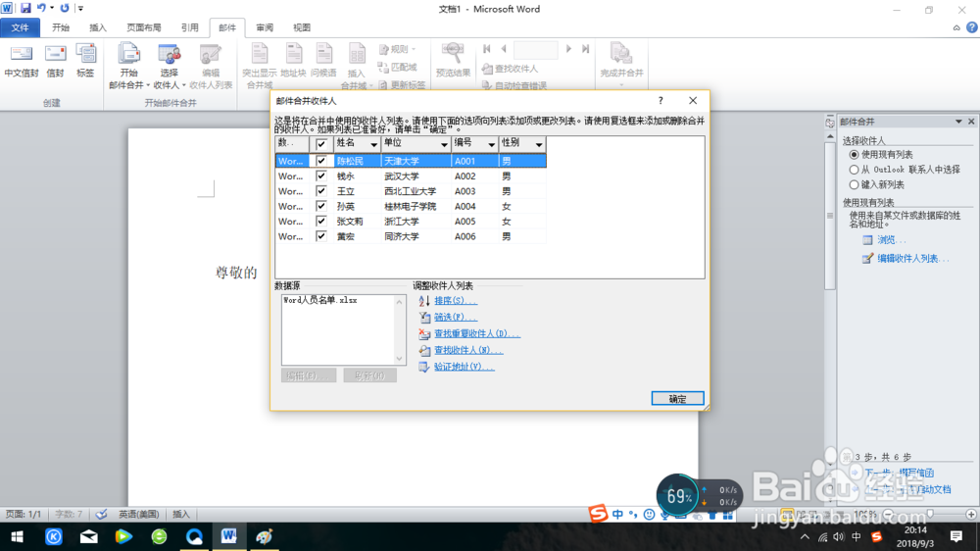Click 查找重复收件人 link
This screenshot has width=980, height=551.
(x=477, y=334)
